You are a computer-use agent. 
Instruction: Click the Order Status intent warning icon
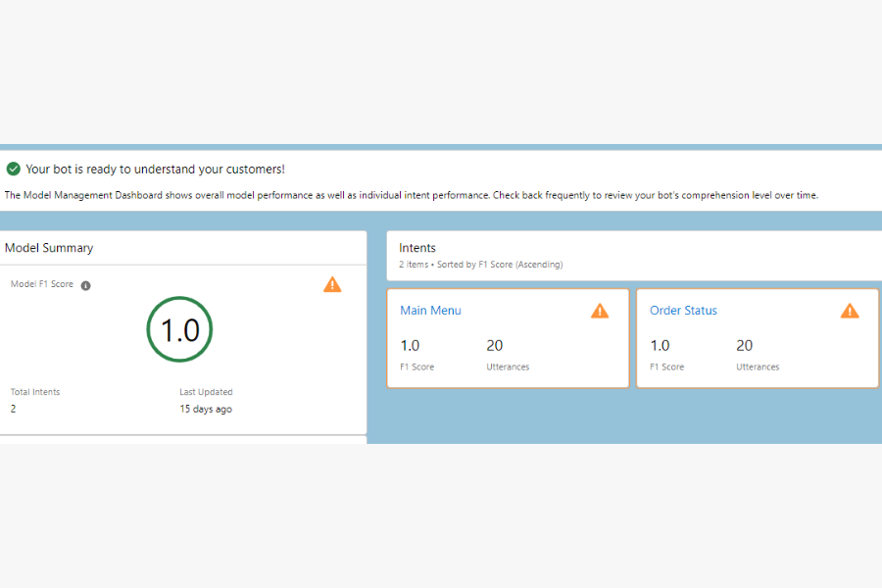(x=850, y=311)
